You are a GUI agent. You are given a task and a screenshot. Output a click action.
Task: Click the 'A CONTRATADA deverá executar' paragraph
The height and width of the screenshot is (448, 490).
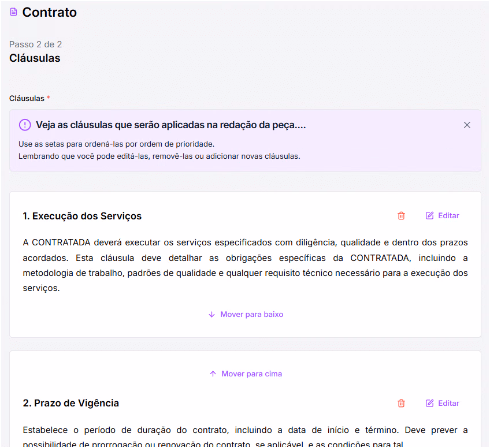[246, 265]
